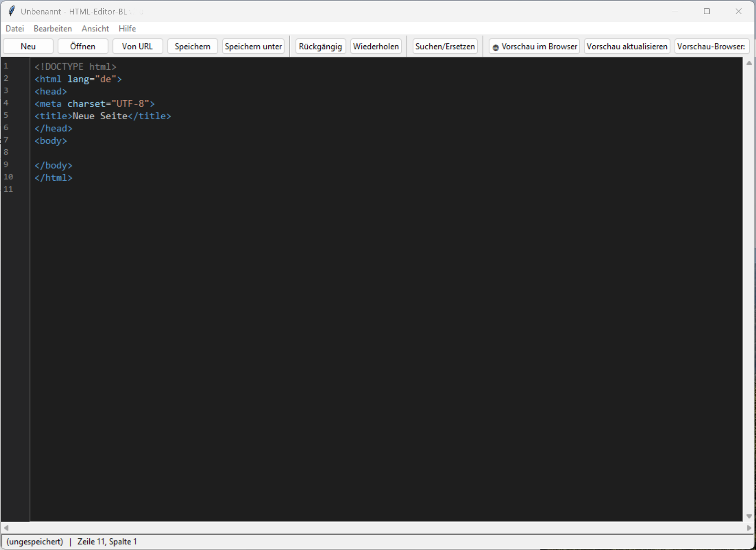Choose Speichern unter in the toolbar

(253, 46)
